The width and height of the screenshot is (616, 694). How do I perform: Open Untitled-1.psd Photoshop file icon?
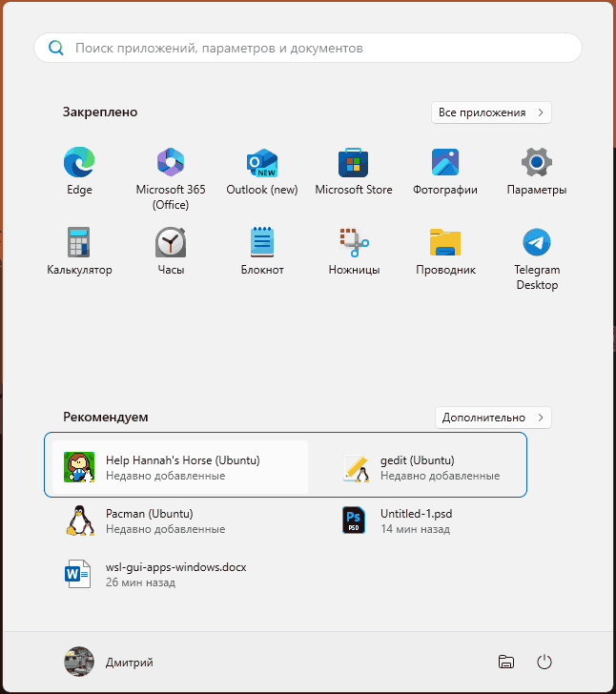[x=354, y=520]
